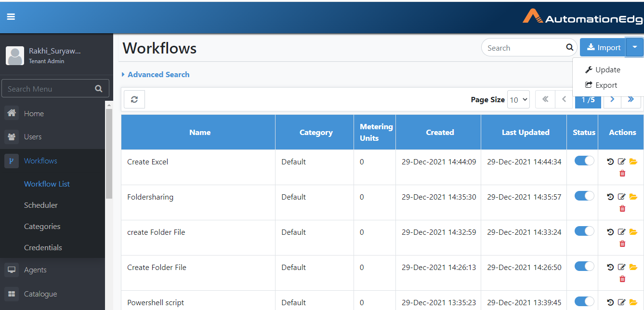Edit the Foldersharing workflow

click(622, 197)
